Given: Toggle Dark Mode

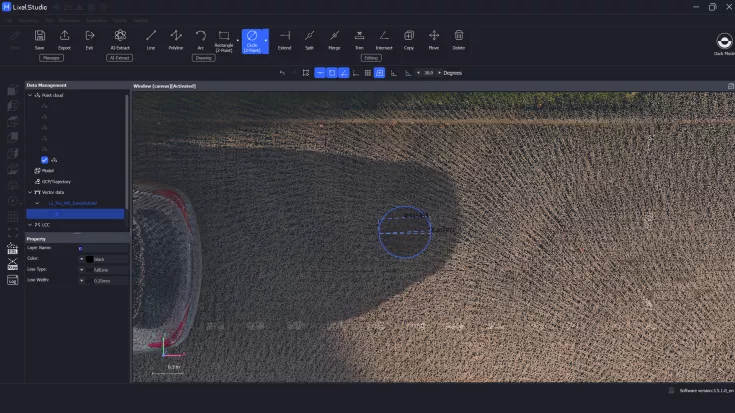Looking at the screenshot, I should click(x=723, y=42).
